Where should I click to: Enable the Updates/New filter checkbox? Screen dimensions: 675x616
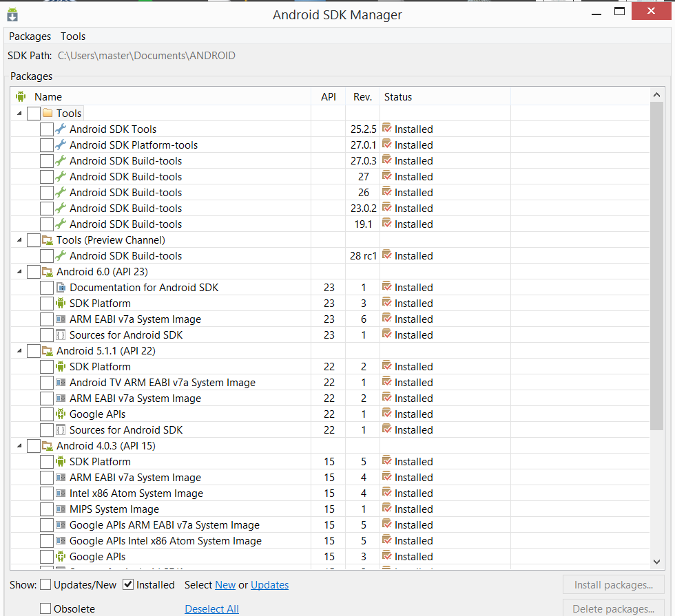[45, 585]
